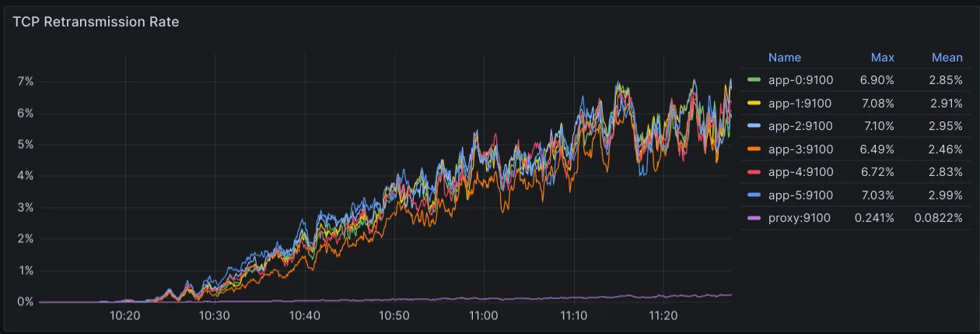Click the 2.85% mean value for app-0
Screen dimensions: 980x334
tap(946, 80)
